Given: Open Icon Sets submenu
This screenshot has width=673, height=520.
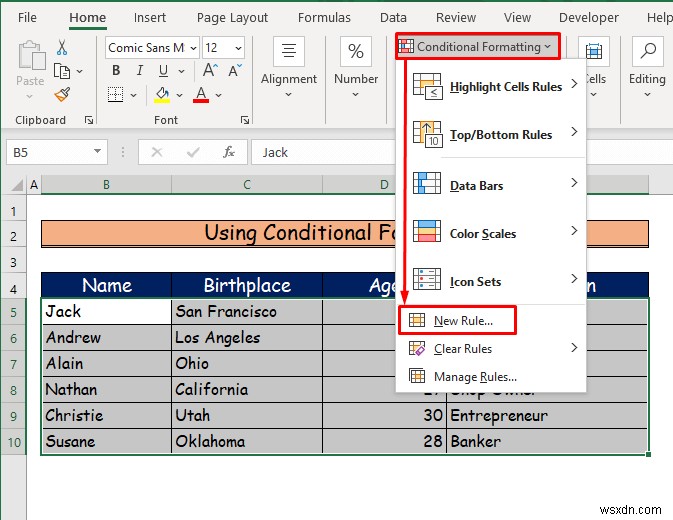Looking at the screenshot, I should click(x=491, y=280).
